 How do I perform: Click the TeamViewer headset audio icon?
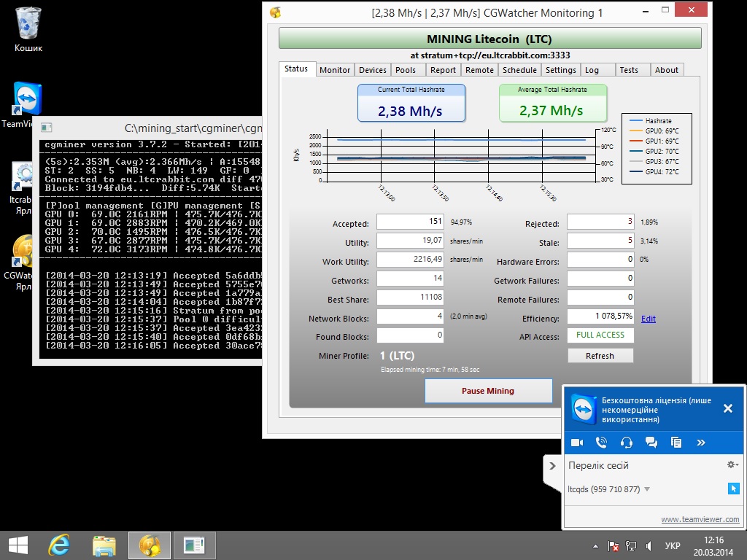coord(627,443)
